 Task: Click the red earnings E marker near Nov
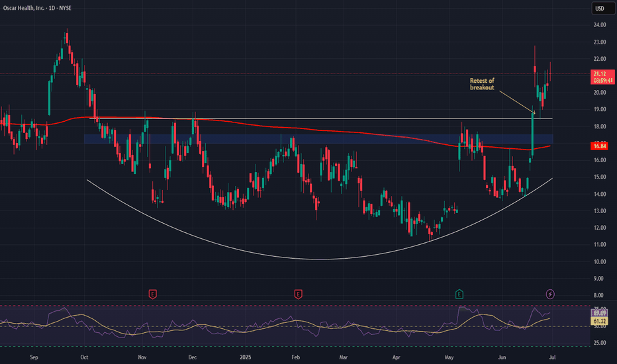point(153,294)
